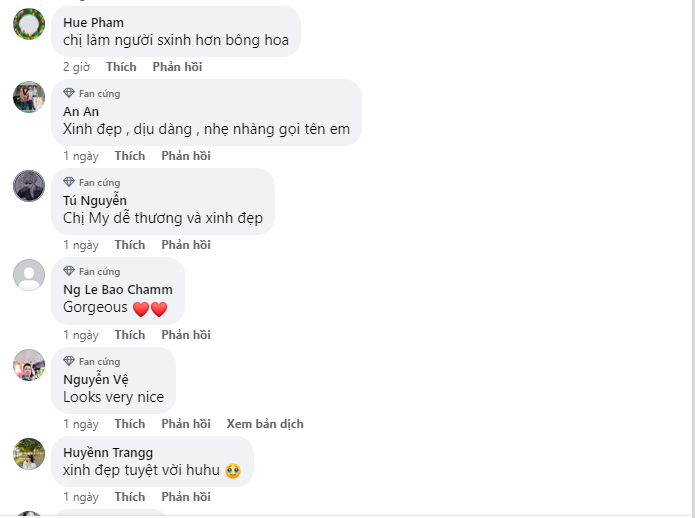This screenshot has width=695, height=518.
Task: Click Phản hồi under Looks very nice
Action: click(x=186, y=424)
